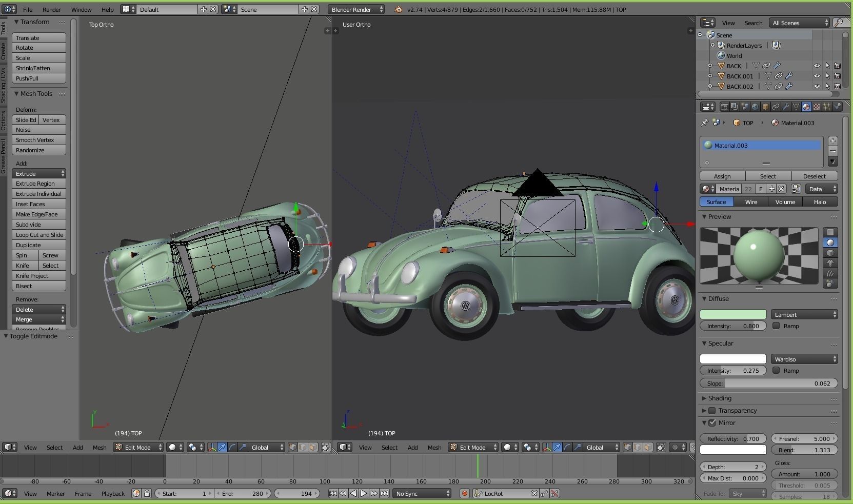
Task: Switch material type to Halo tab
Action: (x=820, y=201)
